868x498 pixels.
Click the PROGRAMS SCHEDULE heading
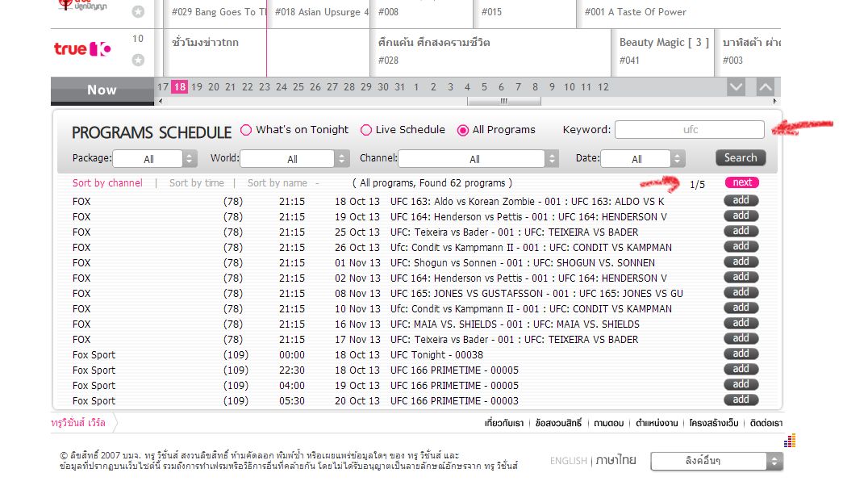[x=152, y=133]
